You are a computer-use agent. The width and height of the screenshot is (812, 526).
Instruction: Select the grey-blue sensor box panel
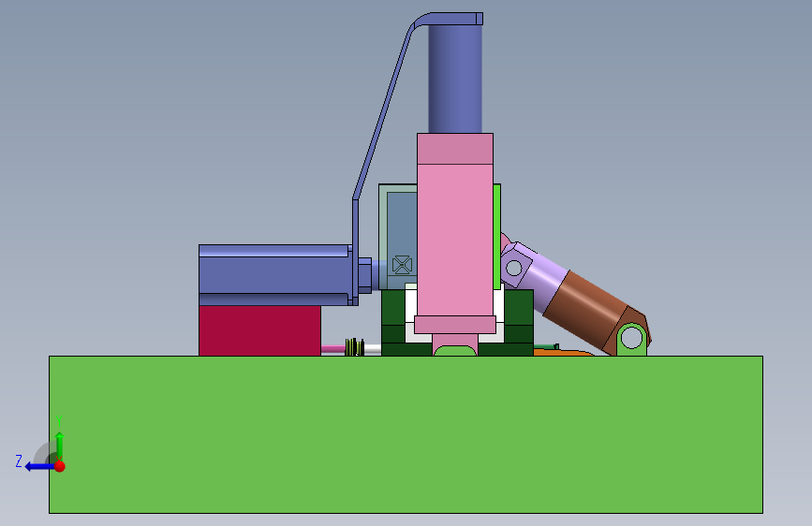coord(398,236)
